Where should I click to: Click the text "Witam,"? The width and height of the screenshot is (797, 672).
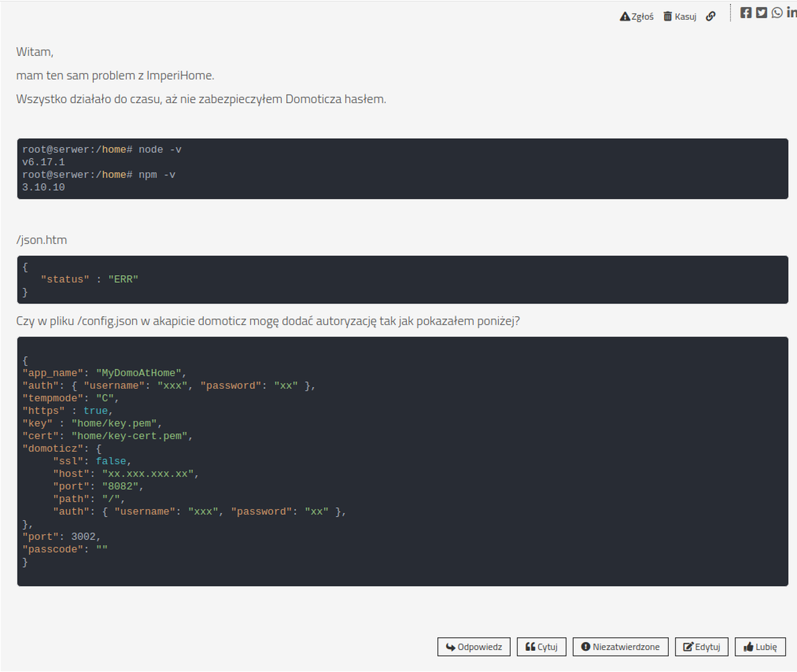[x=35, y=52]
